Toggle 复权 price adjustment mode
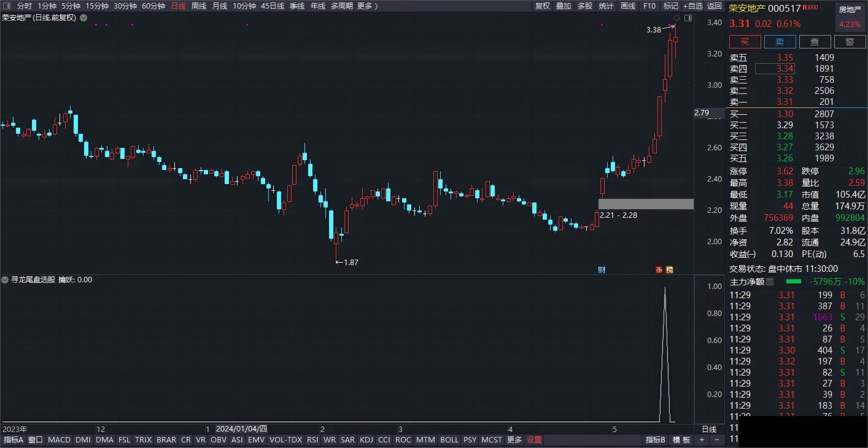 [x=543, y=6]
